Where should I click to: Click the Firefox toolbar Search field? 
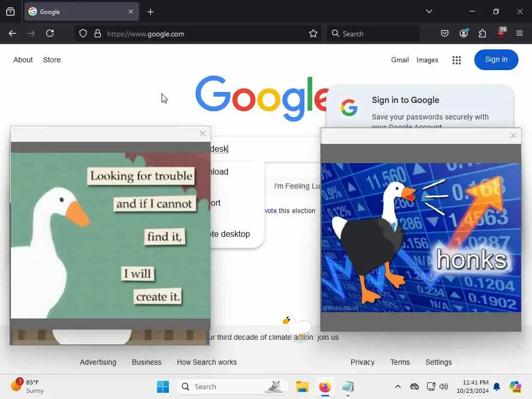pyautogui.click(x=373, y=34)
